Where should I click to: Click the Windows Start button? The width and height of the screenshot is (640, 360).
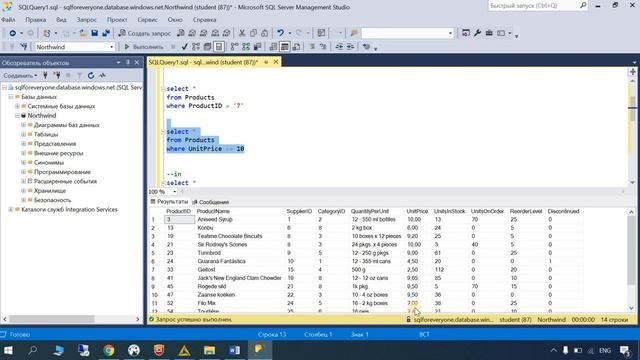click(8, 350)
